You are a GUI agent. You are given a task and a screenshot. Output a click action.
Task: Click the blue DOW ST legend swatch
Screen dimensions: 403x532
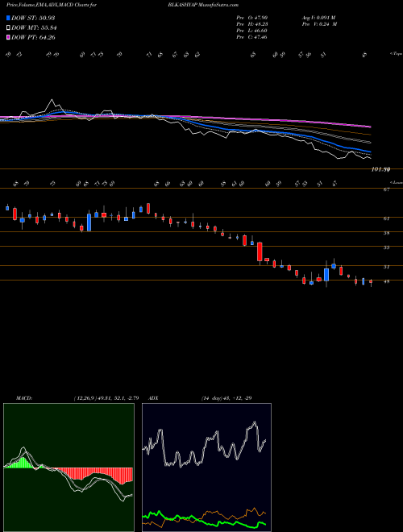9,18
